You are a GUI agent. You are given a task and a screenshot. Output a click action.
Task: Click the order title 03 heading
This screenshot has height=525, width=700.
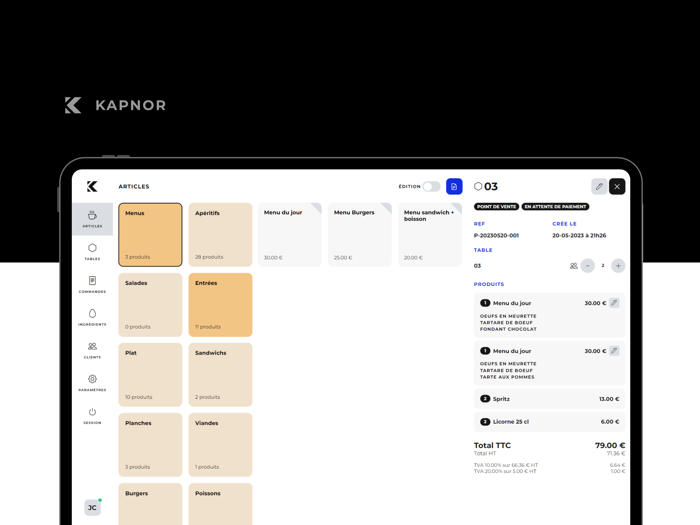491,186
